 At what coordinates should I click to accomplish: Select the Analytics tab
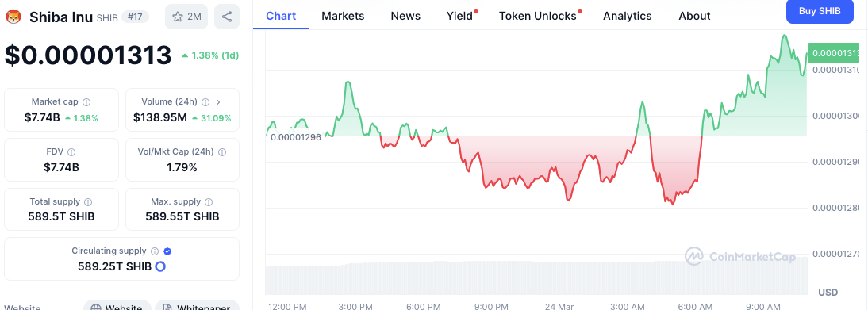627,16
